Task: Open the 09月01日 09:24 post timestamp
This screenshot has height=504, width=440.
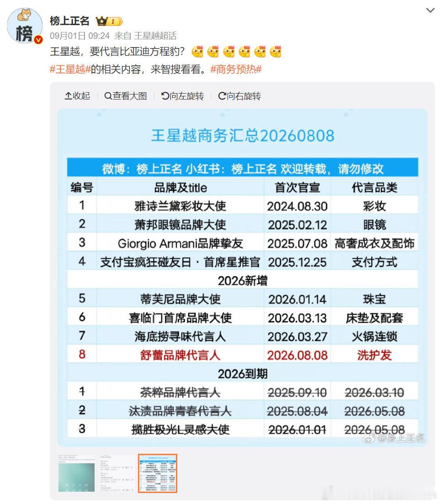Action: (x=80, y=36)
